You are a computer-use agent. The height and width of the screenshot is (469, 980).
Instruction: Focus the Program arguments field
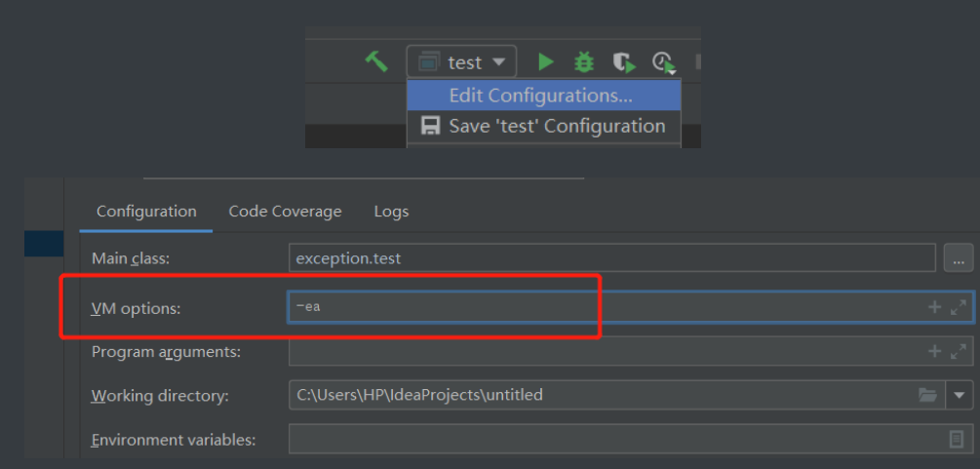(x=631, y=351)
